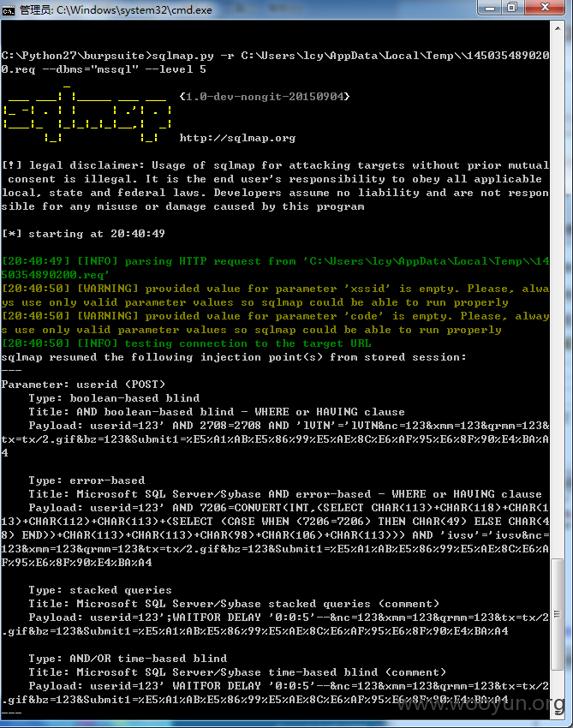Click the 'Type: boolean-based blind' line
Viewport: 573px width, 728px height.
click(114, 398)
